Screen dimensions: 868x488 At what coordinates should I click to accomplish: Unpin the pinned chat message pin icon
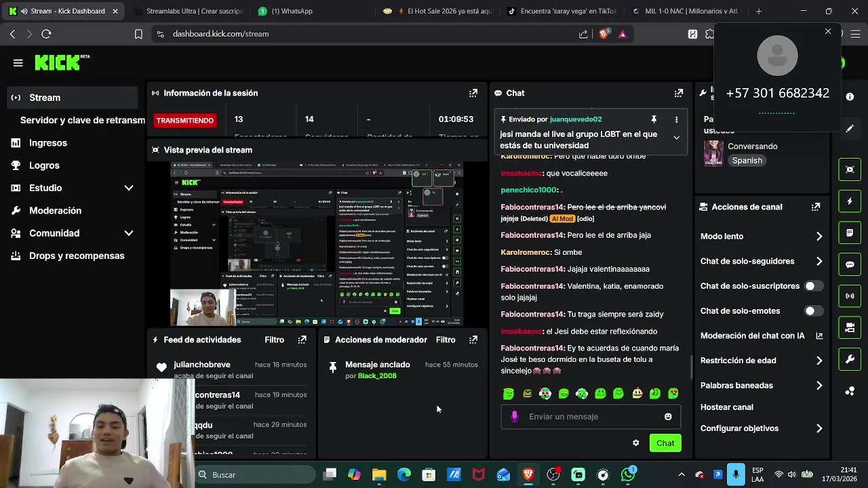pyautogui.click(x=654, y=119)
